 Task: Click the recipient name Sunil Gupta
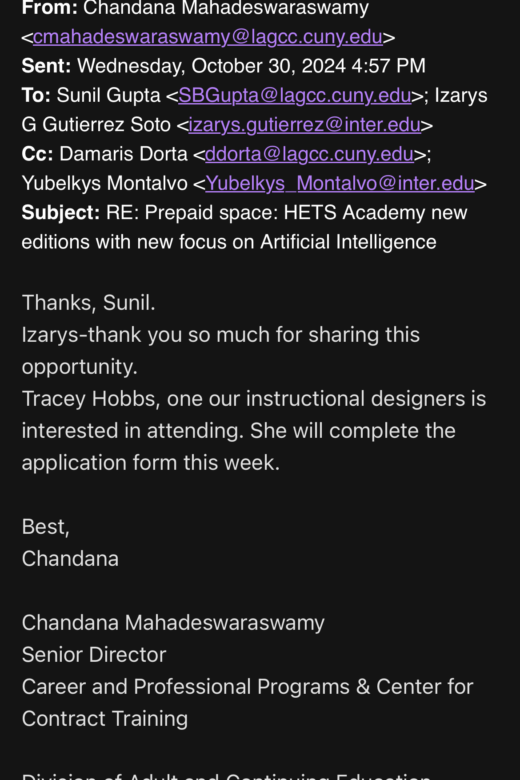108,96
